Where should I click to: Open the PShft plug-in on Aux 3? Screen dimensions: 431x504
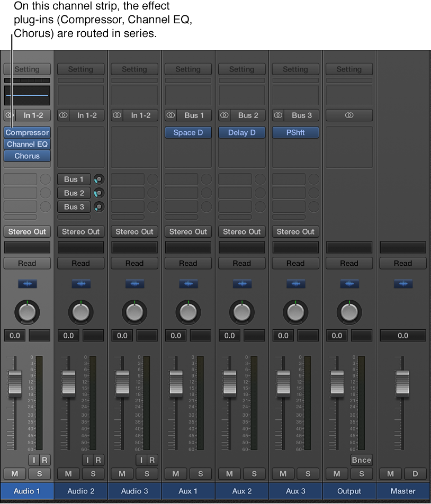click(x=295, y=132)
